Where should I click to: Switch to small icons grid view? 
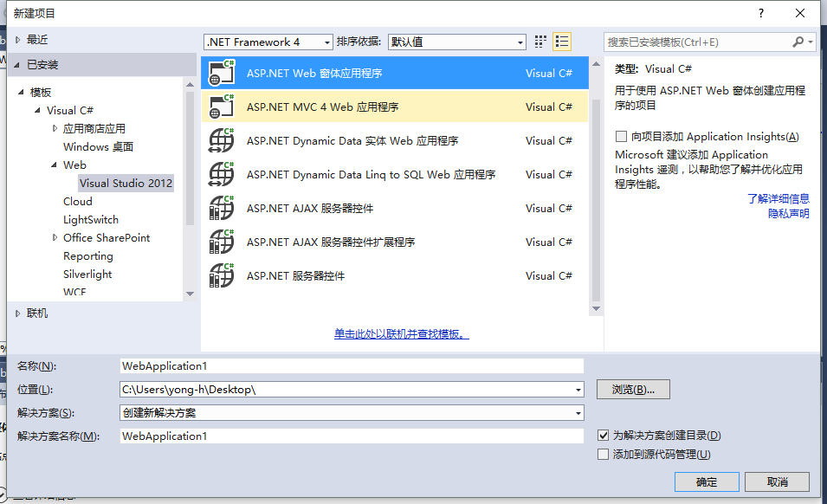(540, 42)
